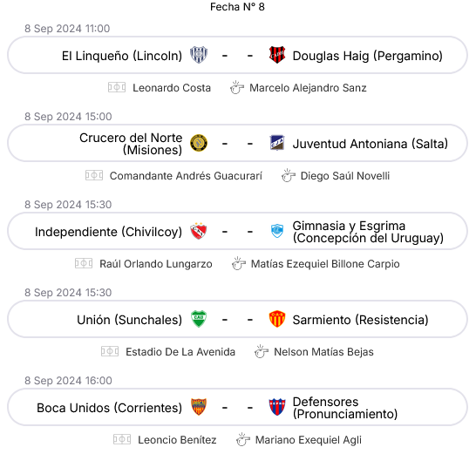Screen dimensions: 476x454
Task: Click Sarmiento (Resistencia) striped crest
Action: coord(277,319)
